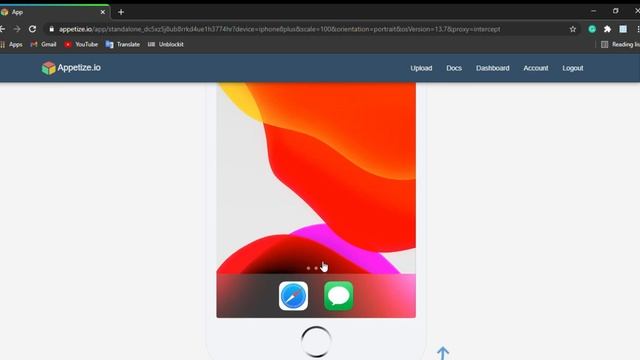Open Account settings link
This screenshot has height=360, width=640.
[536, 68]
